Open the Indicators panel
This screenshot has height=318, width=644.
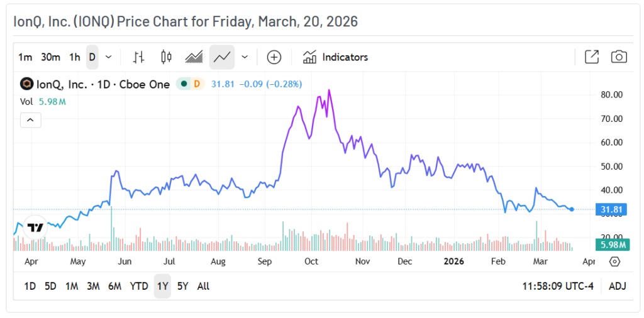pos(335,57)
